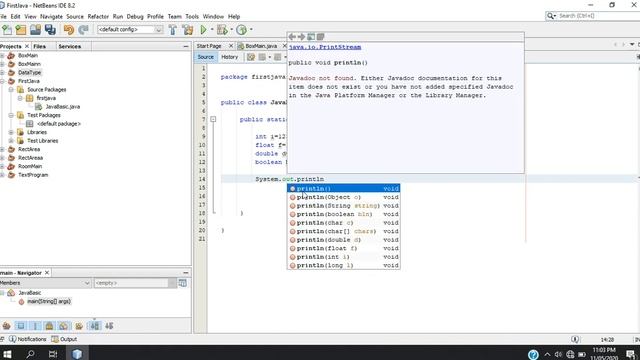Toggle Show Static Members filter in Navigator

35,326
